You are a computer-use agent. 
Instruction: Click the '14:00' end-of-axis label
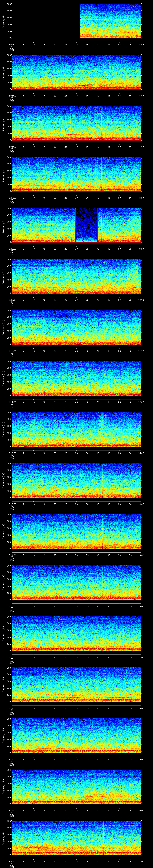tap(141, 504)
